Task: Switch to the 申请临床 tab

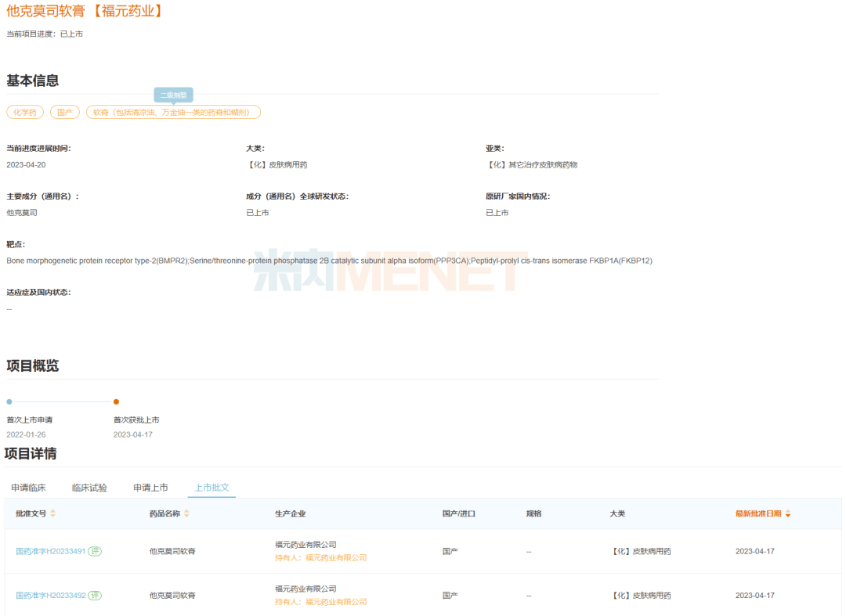Action: [x=28, y=488]
